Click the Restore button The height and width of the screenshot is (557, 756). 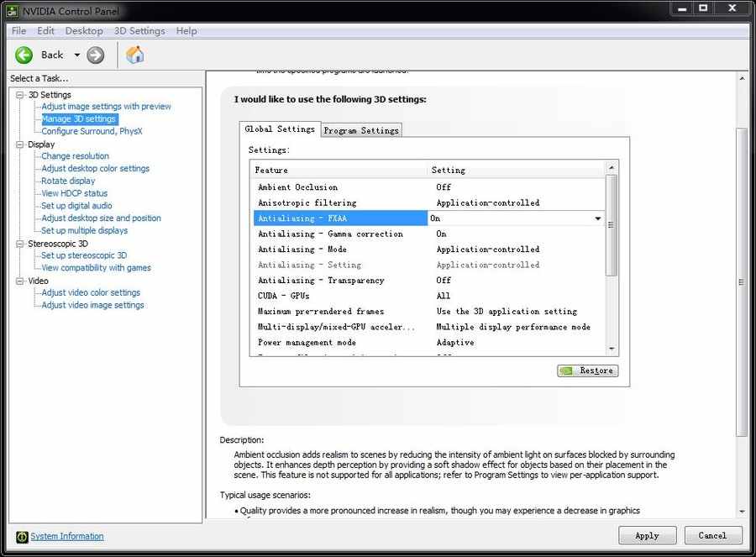click(587, 370)
